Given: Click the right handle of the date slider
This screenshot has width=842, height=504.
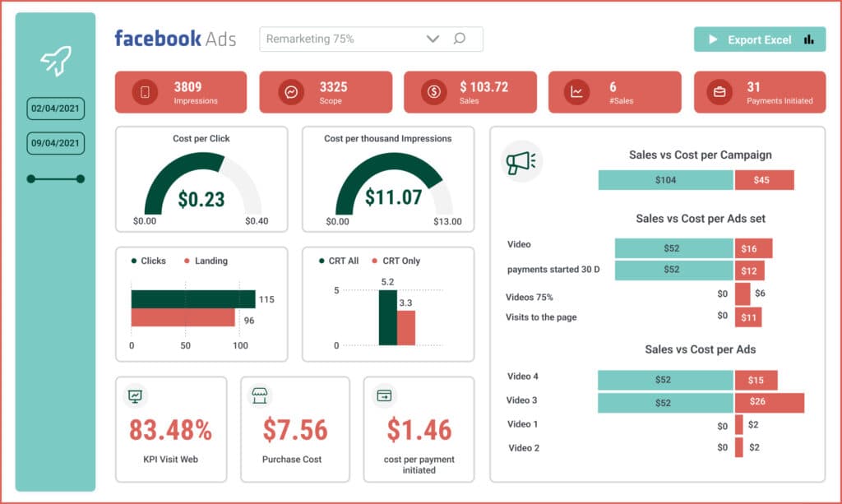Looking at the screenshot, I should tap(81, 178).
